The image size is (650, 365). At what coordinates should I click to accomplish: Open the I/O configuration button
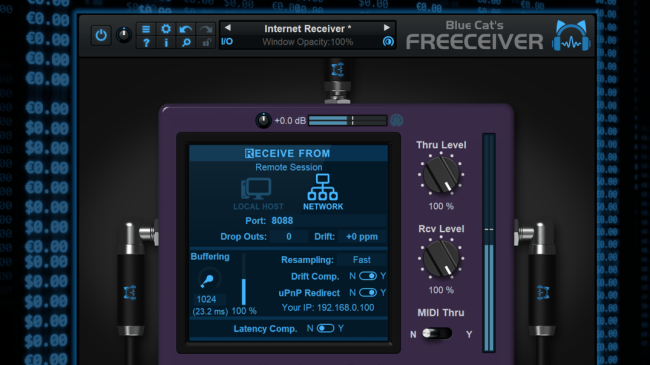pyautogui.click(x=227, y=41)
